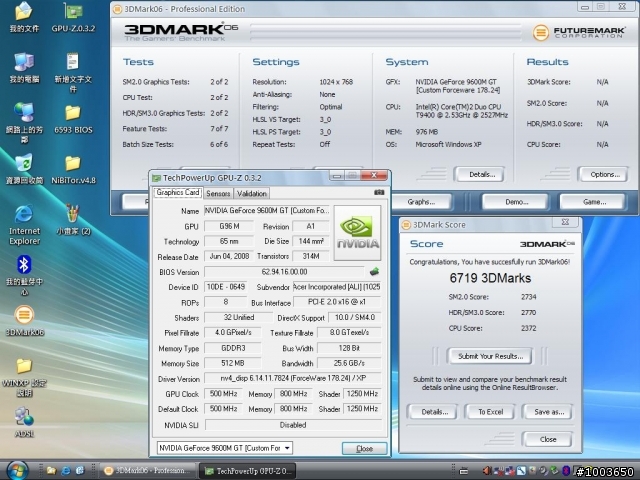The height and width of the screenshot is (480, 640).
Task: Launch Internet Explorer from desktop
Action: 24,224
